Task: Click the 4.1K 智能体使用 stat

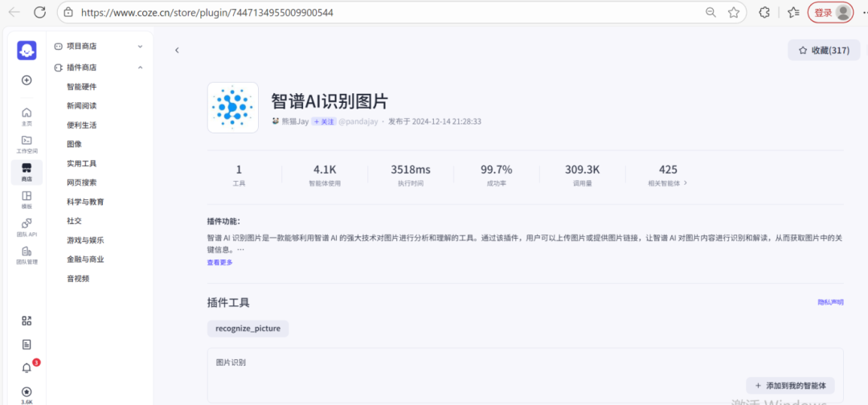Action: coord(325,175)
